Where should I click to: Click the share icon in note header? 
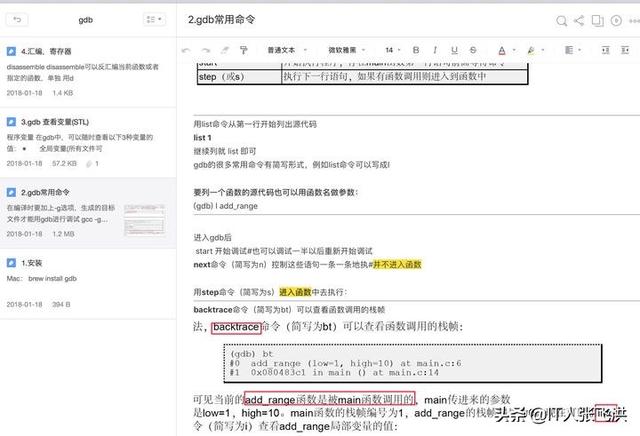click(580, 19)
